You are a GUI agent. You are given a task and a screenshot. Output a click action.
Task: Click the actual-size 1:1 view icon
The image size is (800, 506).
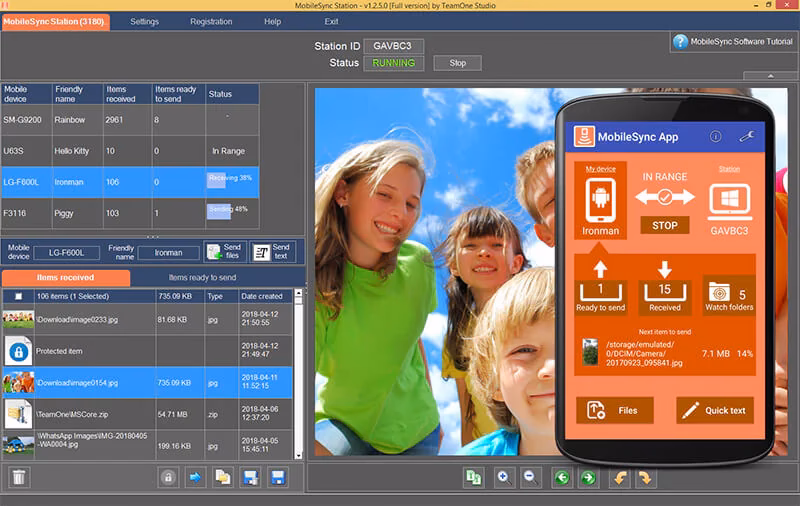[474, 478]
